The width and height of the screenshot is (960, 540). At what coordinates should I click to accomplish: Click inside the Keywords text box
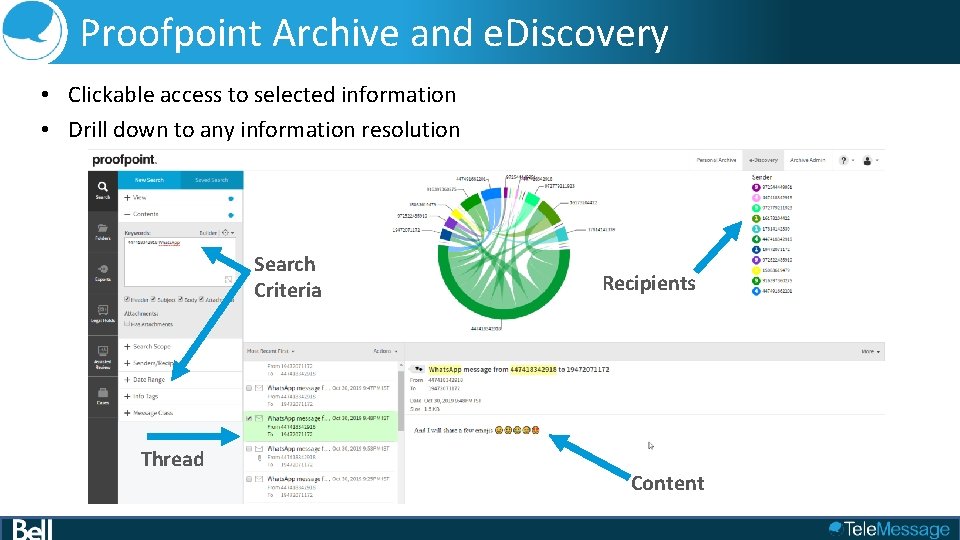coord(179,262)
